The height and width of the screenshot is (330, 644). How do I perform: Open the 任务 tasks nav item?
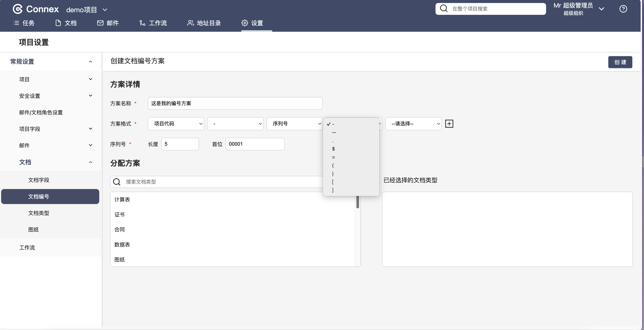24,23
